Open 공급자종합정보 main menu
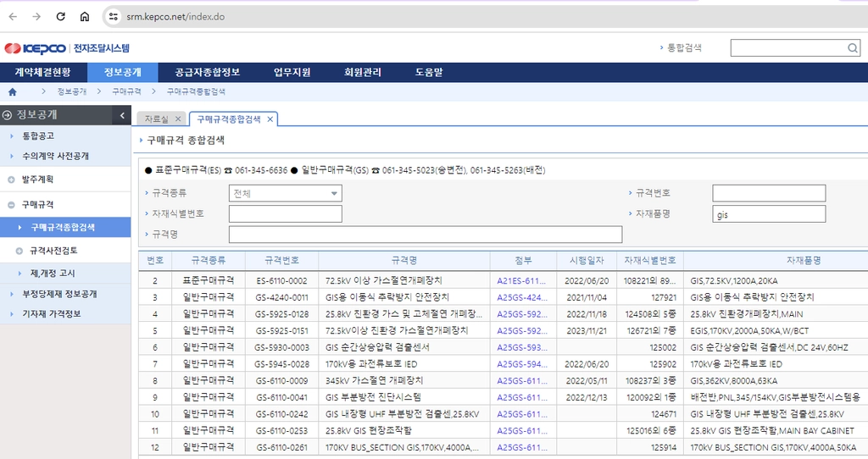868x459 pixels. click(x=208, y=73)
